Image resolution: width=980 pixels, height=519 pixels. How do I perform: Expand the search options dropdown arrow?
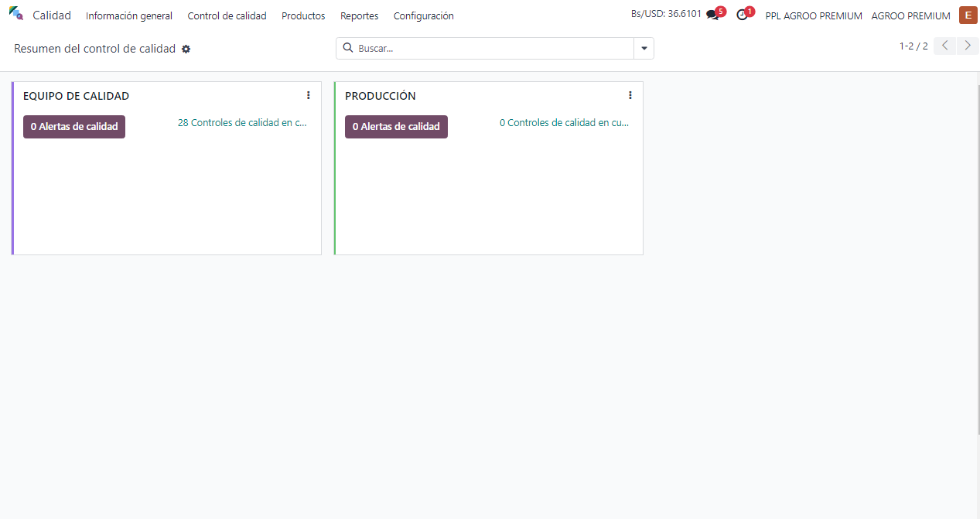644,48
